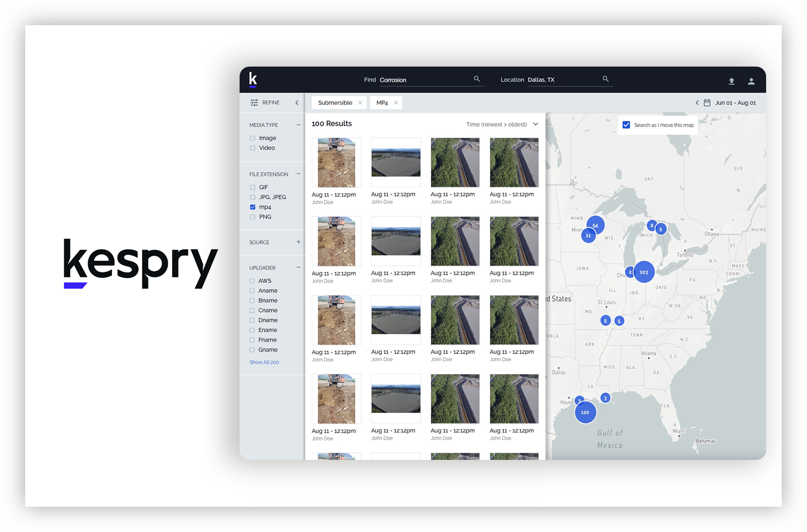Click the search icon beside Dallas, TX

(605, 79)
